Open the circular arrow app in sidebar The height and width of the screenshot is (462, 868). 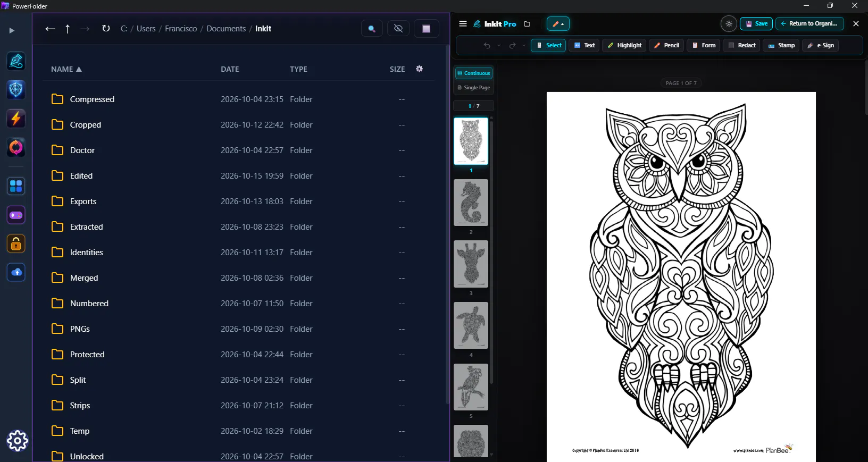coord(16,147)
